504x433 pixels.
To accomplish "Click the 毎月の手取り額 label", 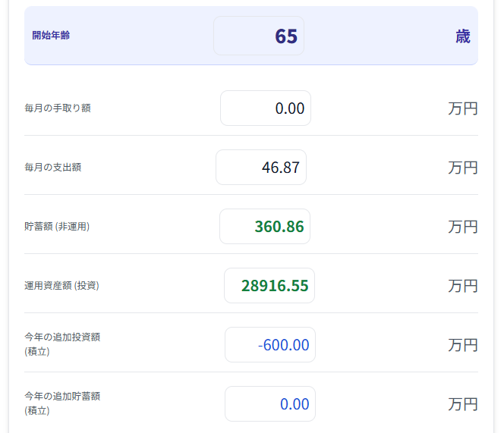I will pos(58,108).
